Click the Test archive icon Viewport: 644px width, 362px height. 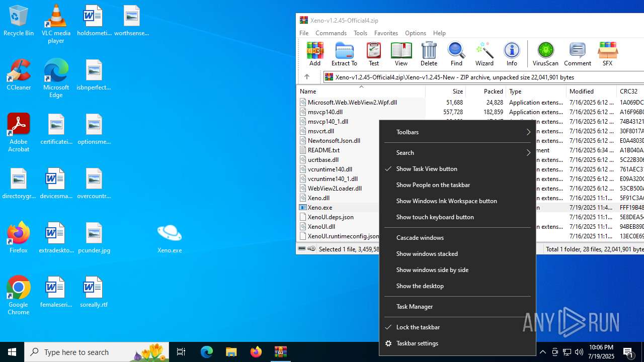(x=374, y=54)
